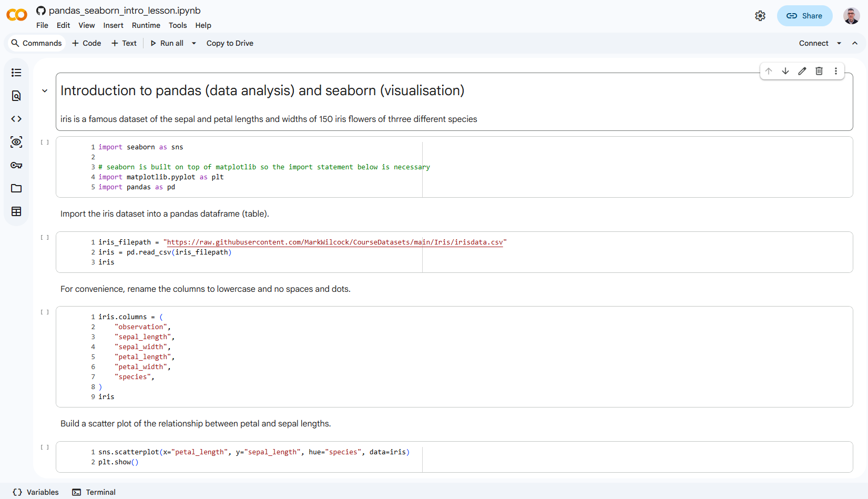Collapse the Introduction section chevron
Screen dimensions: 868x499
[45, 90]
